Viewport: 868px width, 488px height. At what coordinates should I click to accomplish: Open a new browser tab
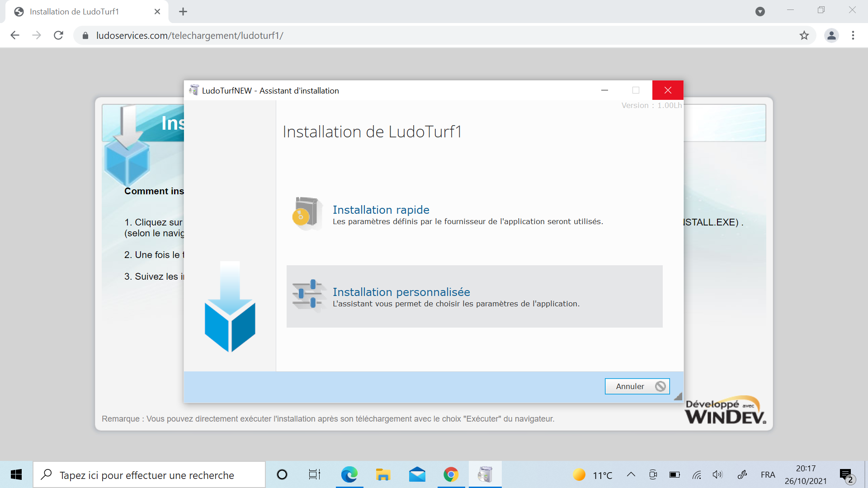pyautogui.click(x=183, y=12)
